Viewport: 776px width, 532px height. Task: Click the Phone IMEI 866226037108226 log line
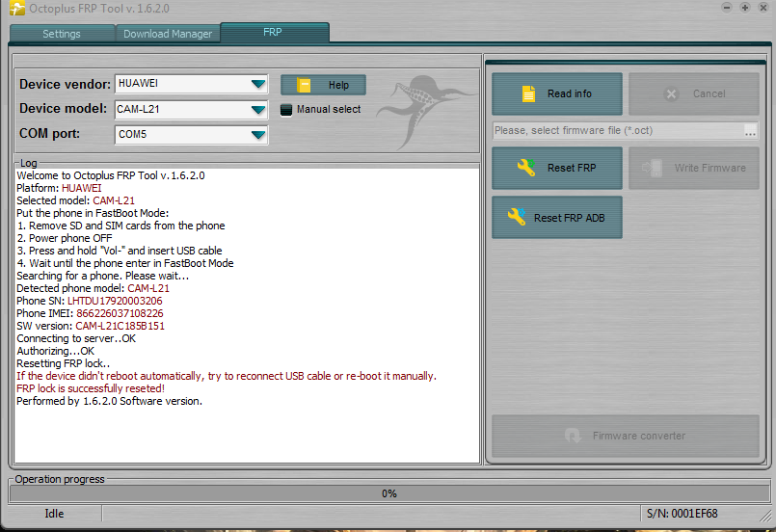(90, 313)
